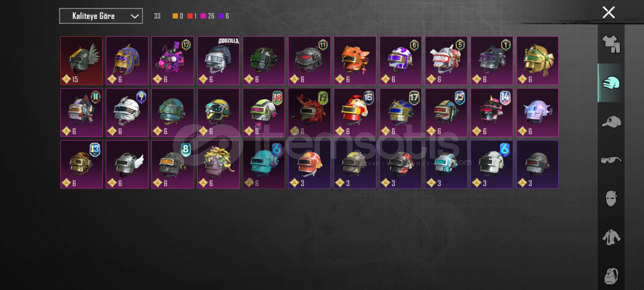Open the outfits clothing category icon

click(611, 44)
